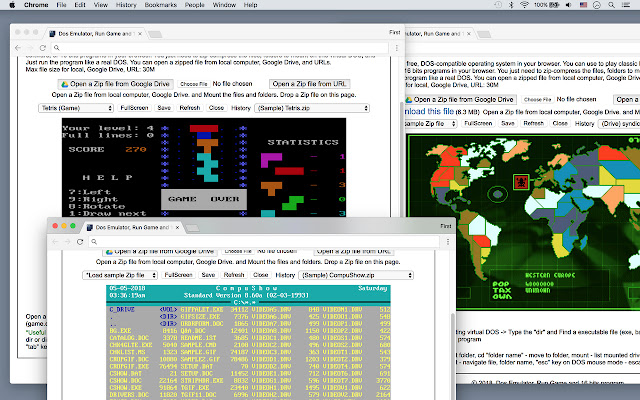Click the First profile button in CompuShow window

click(446, 226)
